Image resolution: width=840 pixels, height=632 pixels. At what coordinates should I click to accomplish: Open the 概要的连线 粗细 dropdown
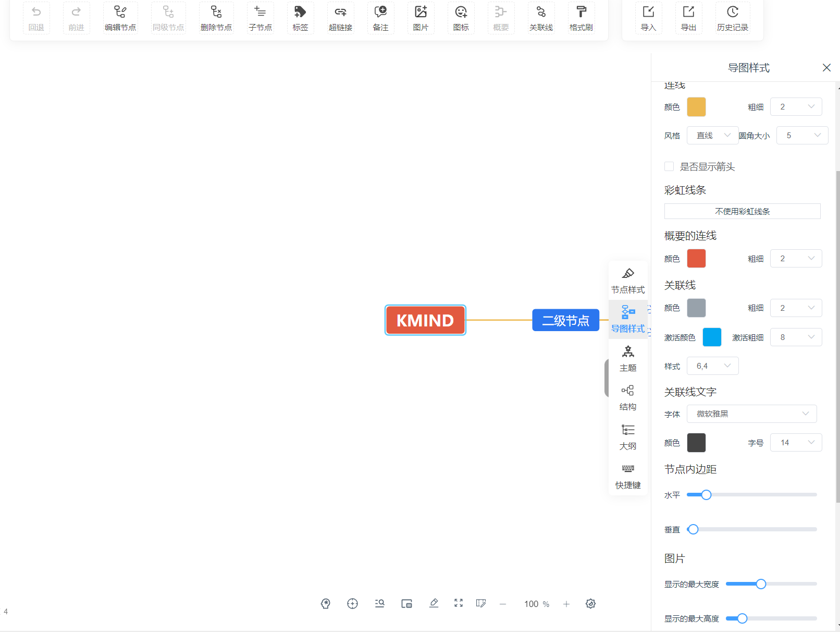point(796,259)
